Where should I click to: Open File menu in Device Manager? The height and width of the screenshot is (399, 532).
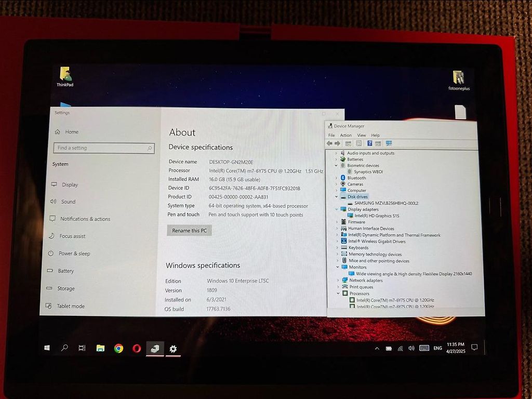coord(331,135)
